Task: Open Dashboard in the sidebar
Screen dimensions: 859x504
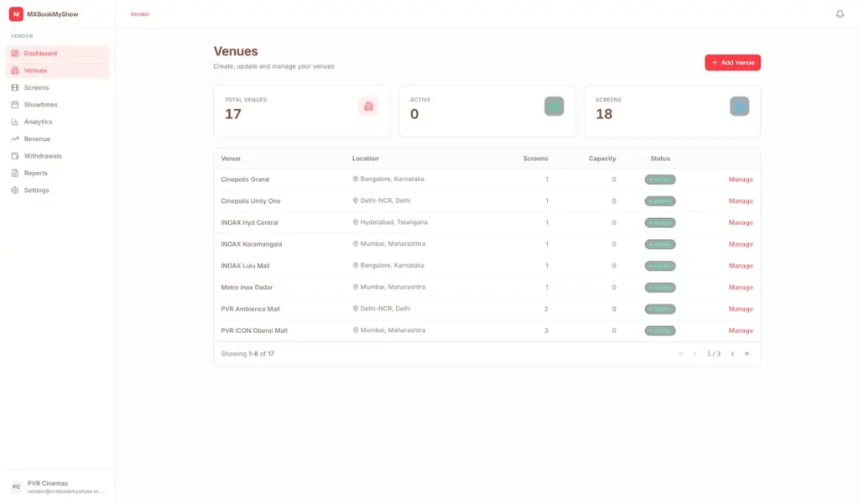Action: [x=58, y=53]
